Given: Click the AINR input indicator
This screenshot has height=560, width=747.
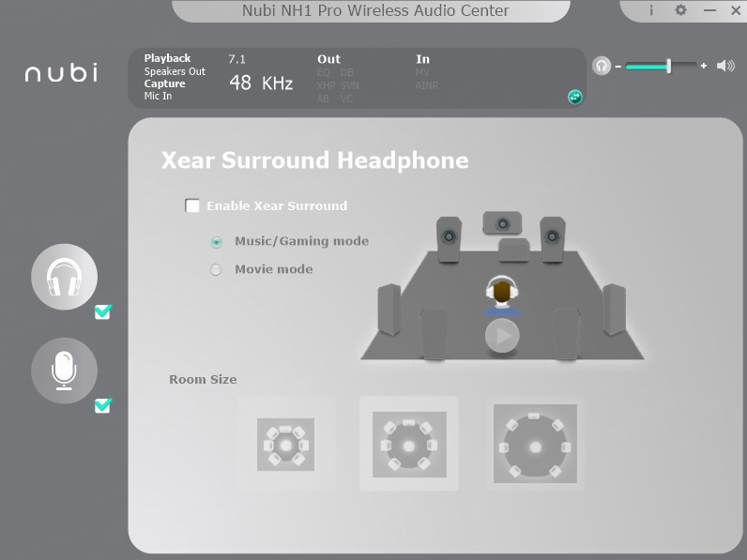Looking at the screenshot, I should [427, 85].
